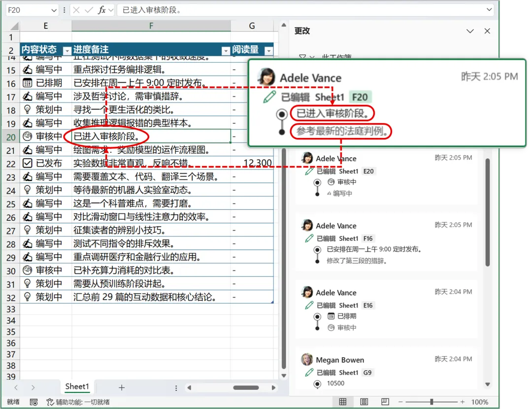Select cell 已补充算力消耗的对比表。
This screenshot has width=532, height=409.
[x=151, y=270]
